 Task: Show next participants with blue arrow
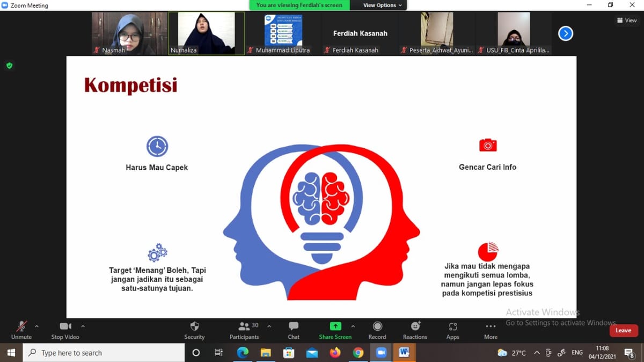[x=565, y=34]
